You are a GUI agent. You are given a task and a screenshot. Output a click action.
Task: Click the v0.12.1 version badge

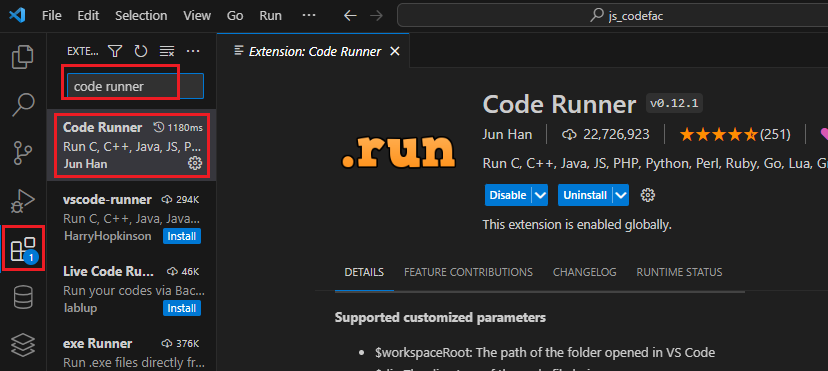tap(674, 103)
